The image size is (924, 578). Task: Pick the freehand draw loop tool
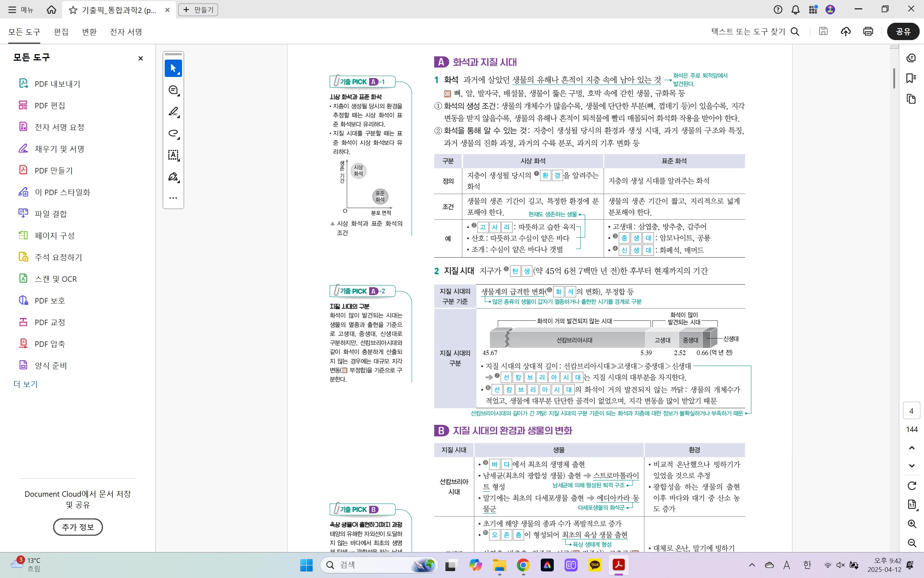click(173, 133)
